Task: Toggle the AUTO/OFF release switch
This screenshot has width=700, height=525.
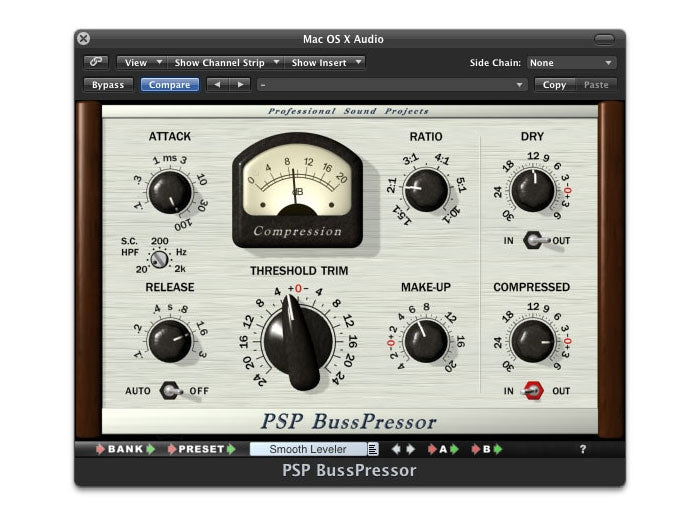Action: coord(170,391)
